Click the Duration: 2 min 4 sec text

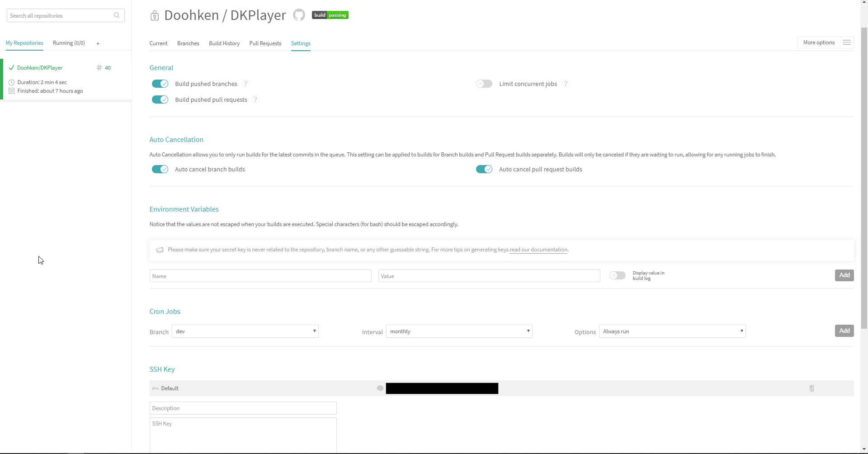[x=42, y=82]
